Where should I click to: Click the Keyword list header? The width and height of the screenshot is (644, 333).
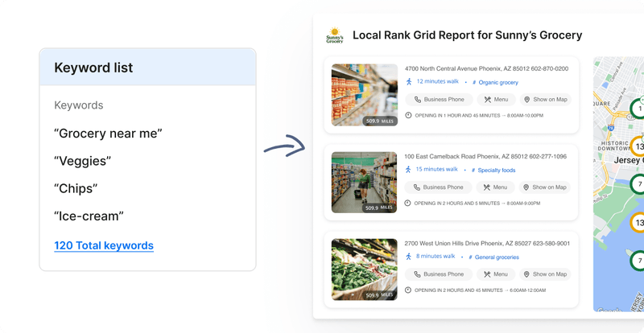tap(147, 68)
